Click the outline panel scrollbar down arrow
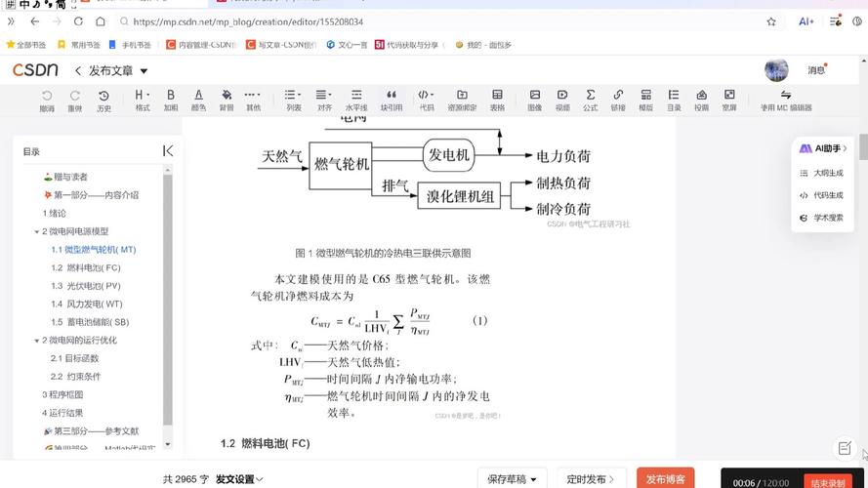 (168, 444)
